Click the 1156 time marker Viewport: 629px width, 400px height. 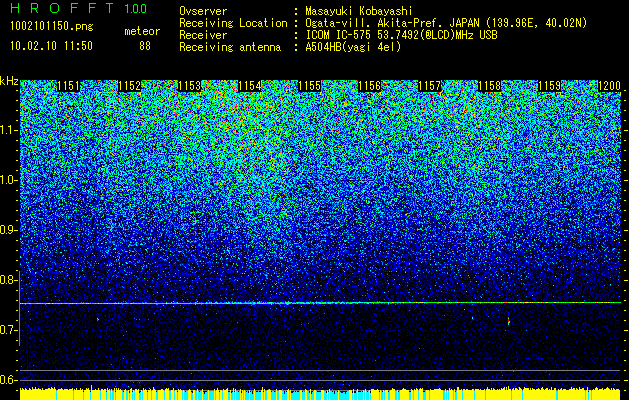pyautogui.click(x=369, y=86)
